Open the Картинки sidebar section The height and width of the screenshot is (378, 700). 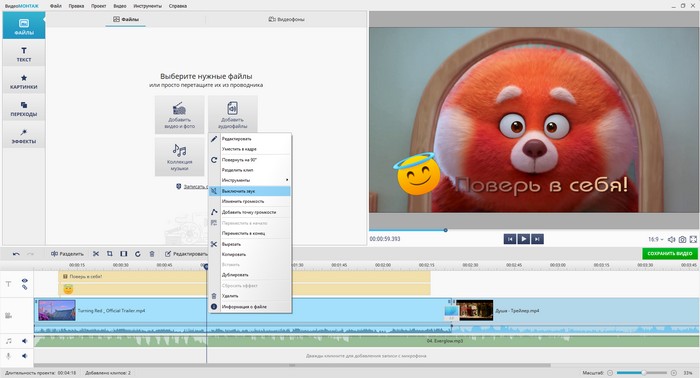tap(24, 81)
